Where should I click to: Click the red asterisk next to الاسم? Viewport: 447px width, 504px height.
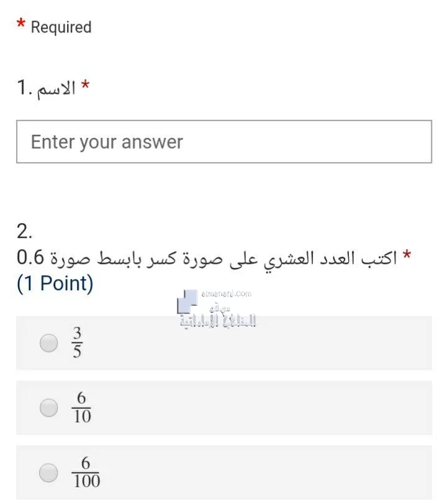tap(85, 85)
